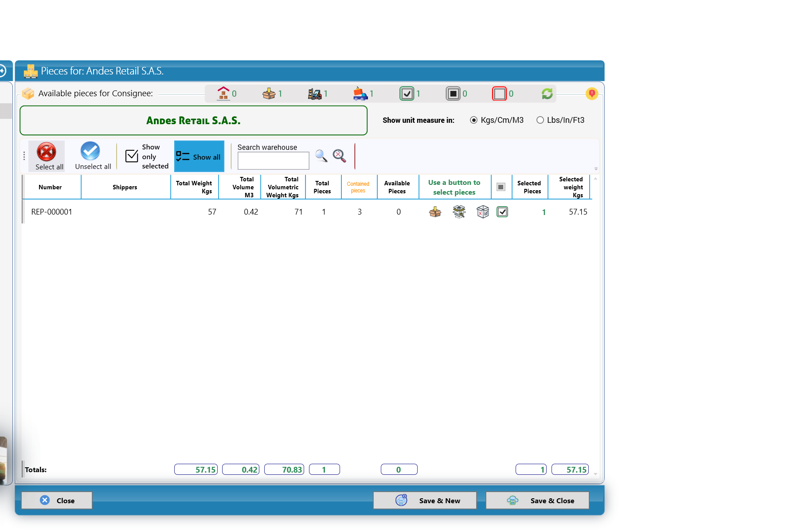Click Save & New
Viewport: 798px width, 532px height.
[x=425, y=501]
